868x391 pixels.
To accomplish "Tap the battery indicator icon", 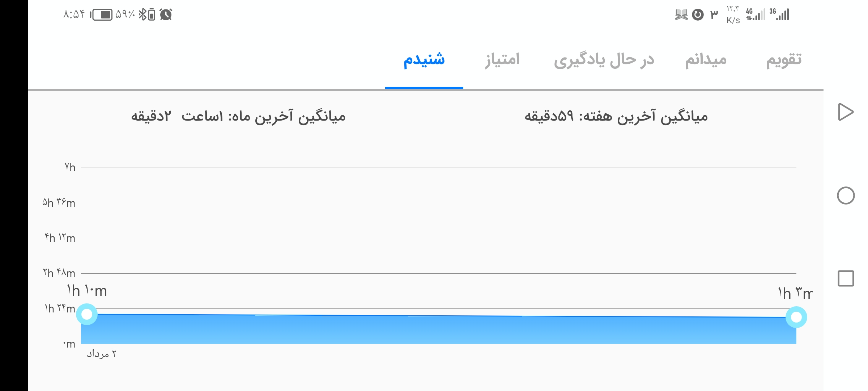I will pyautogui.click(x=101, y=14).
